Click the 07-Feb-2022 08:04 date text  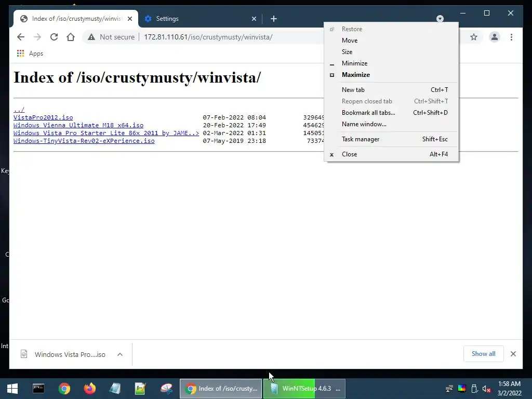tap(234, 117)
